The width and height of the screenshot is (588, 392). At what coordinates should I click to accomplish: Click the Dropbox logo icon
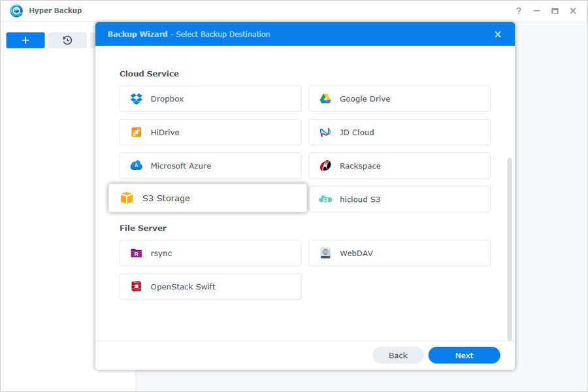[x=136, y=99]
